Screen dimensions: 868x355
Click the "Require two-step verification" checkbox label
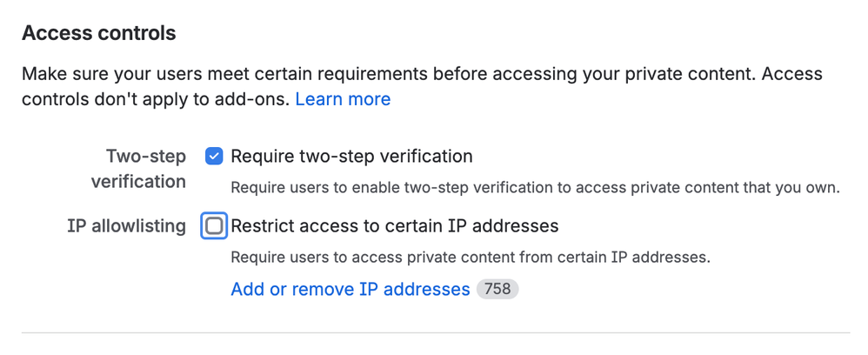(x=351, y=157)
